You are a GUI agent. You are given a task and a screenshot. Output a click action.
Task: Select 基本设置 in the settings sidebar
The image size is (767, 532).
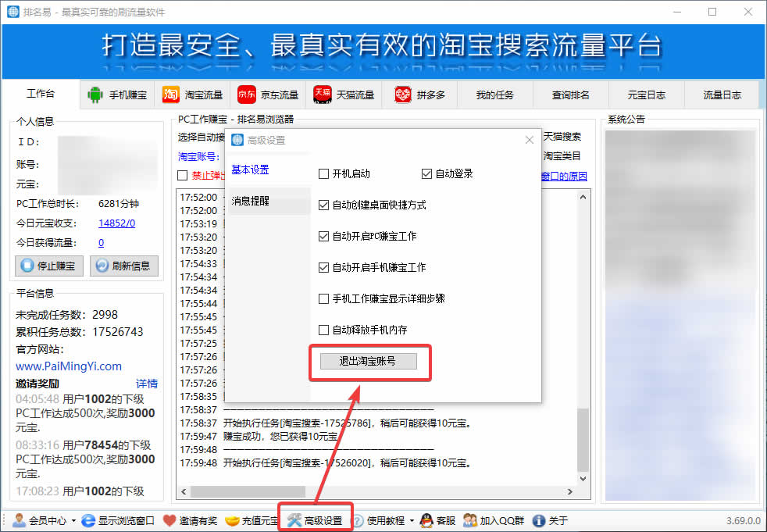pyautogui.click(x=250, y=170)
